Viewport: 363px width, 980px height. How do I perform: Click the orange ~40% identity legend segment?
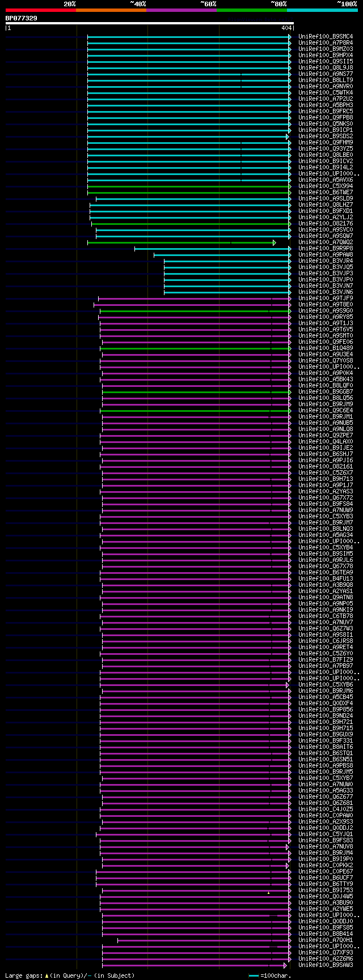pos(111,10)
